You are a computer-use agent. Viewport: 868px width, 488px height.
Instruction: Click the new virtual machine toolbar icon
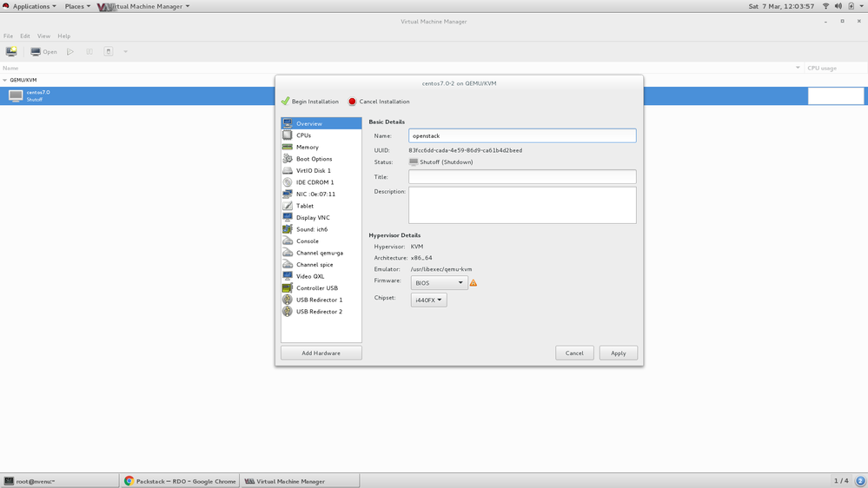(x=11, y=51)
